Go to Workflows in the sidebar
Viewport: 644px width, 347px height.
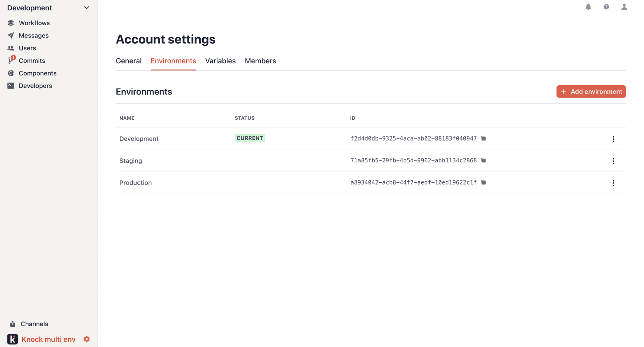(x=34, y=23)
